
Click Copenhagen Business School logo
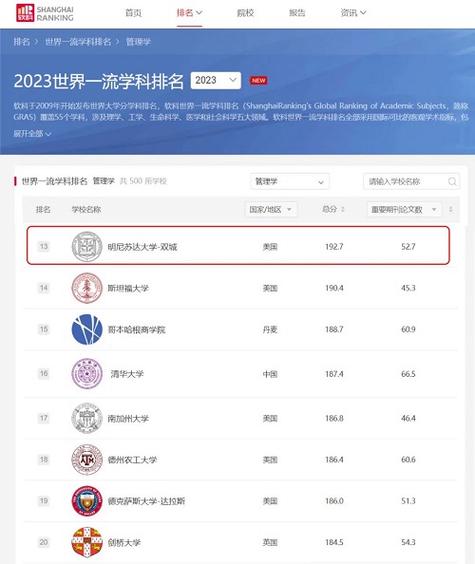[87, 329]
